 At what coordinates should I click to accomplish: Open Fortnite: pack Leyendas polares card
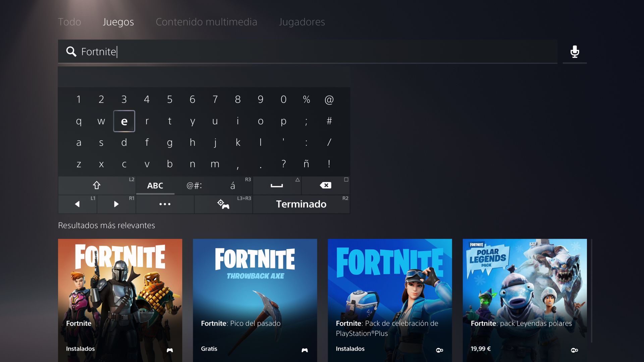[x=525, y=300]
